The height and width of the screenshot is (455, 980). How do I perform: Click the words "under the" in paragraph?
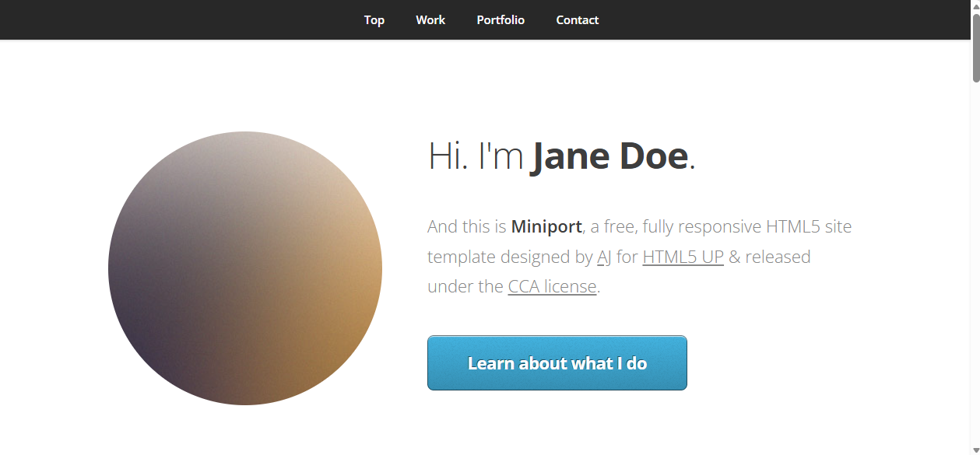(x=465, y=286)
